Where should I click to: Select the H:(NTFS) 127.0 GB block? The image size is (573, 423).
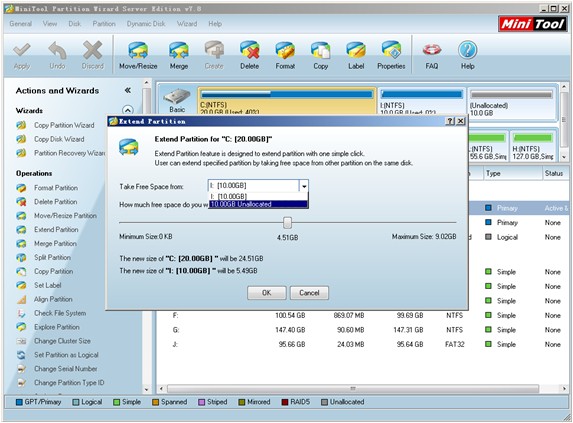[x=532, y=146]
